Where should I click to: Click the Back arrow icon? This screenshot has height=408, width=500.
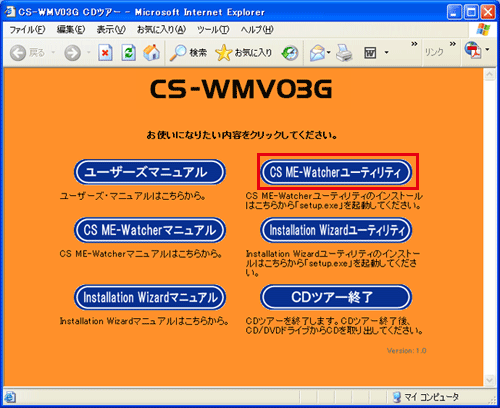[x=18, y=53]
